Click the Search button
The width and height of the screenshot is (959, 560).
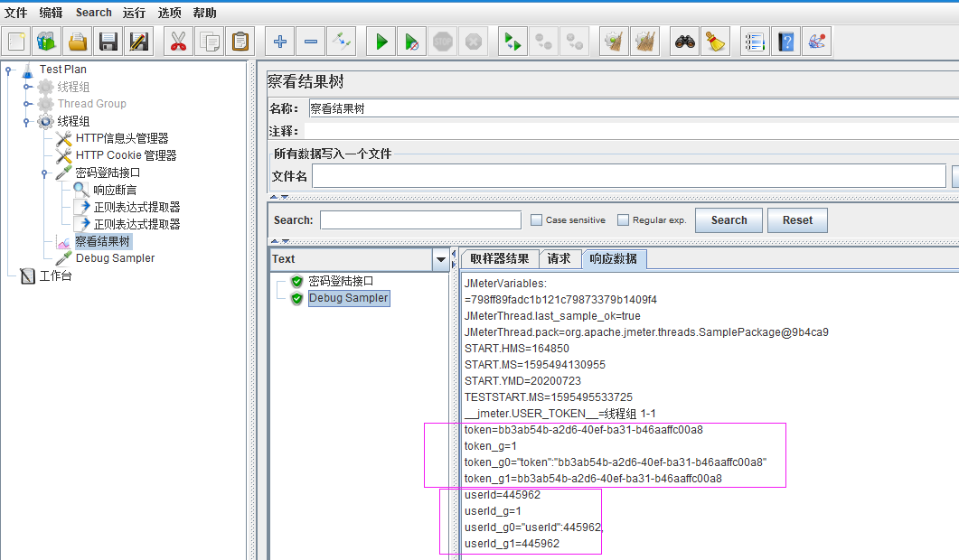pyautogui.click(x=729, y=220)
